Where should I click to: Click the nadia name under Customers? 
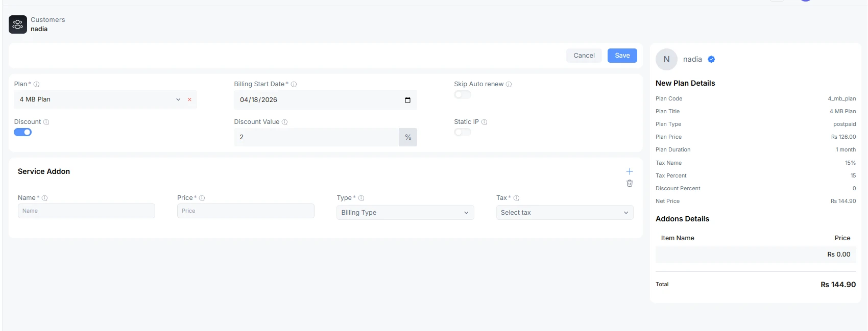(39, 29)
